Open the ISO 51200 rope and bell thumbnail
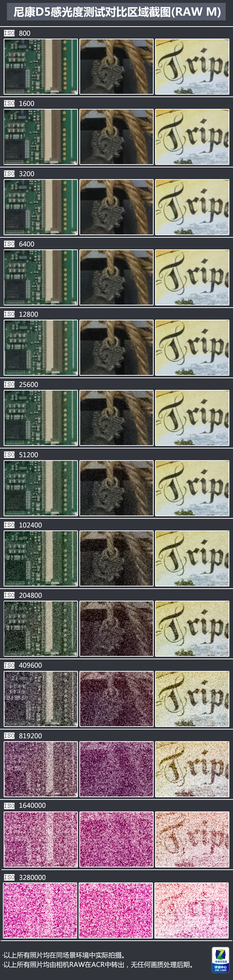The image size is (233, 980). coord(116,488)
